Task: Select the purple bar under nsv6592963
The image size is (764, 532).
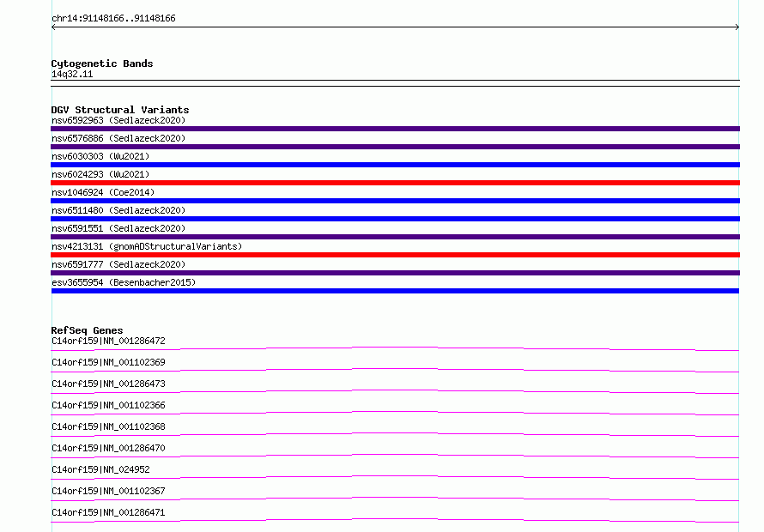Action: pos(395,129)
